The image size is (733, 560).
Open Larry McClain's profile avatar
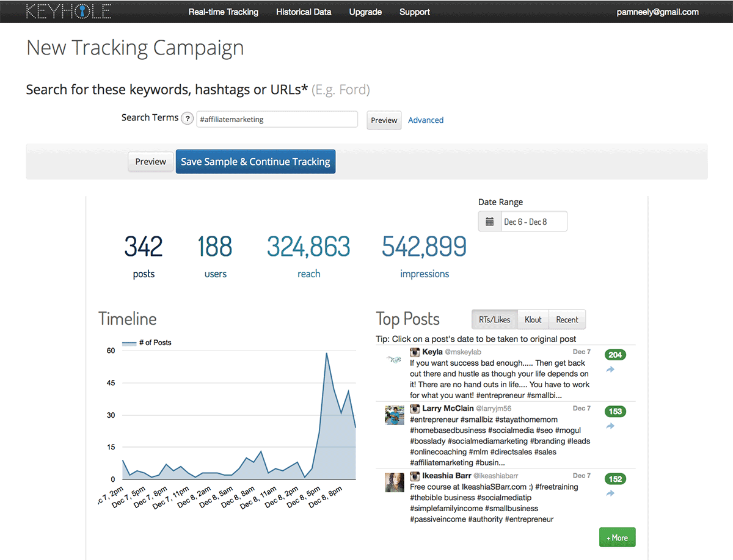(x=395, y=415)
